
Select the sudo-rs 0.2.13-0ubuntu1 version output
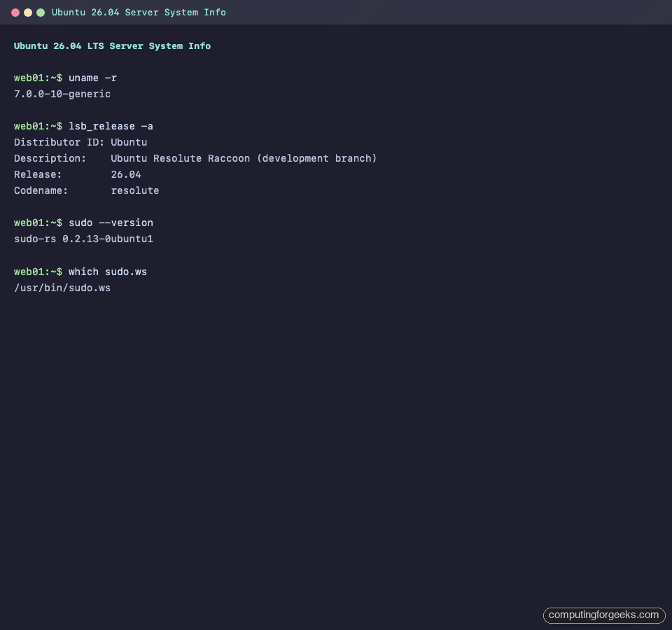83,239
